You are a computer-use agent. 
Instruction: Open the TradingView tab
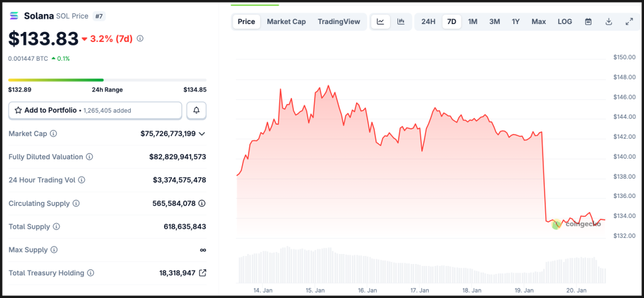[x=339, y=21]
